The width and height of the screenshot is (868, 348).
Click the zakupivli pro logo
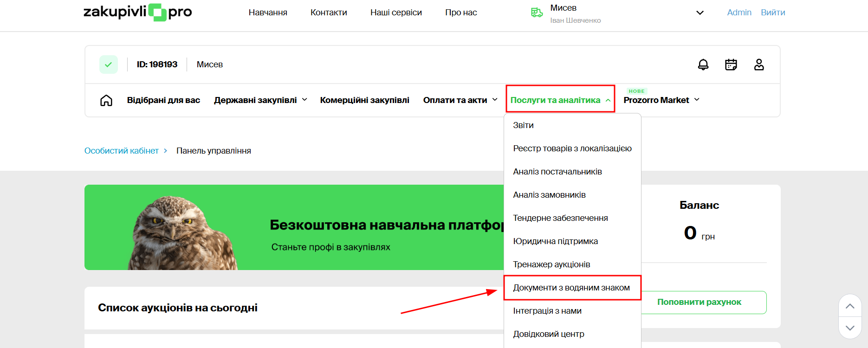tap(137, 12)
